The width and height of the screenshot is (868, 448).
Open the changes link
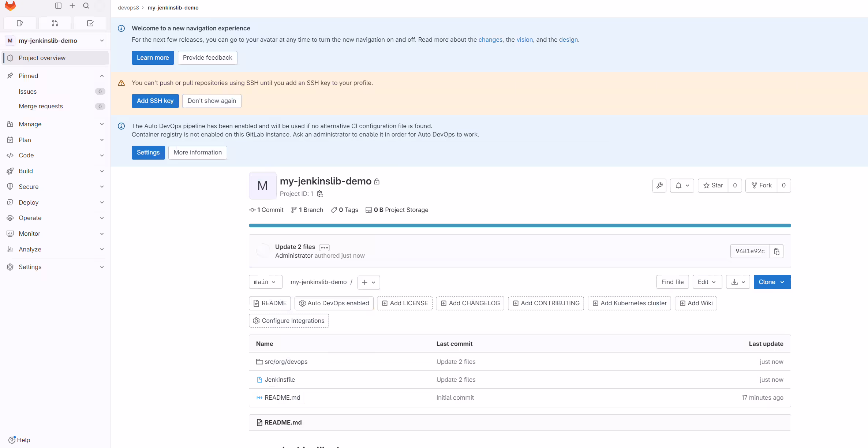(x=490, y=40)
